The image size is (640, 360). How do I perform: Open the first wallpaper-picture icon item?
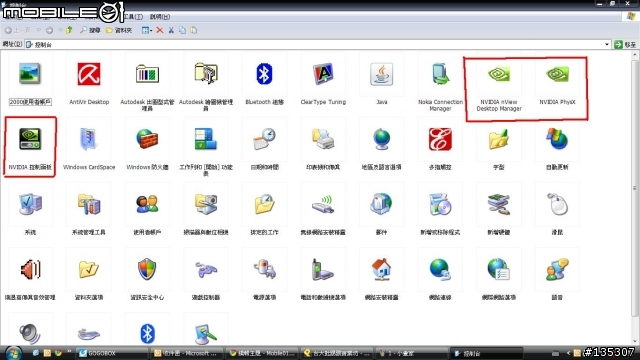click(30, 74)
